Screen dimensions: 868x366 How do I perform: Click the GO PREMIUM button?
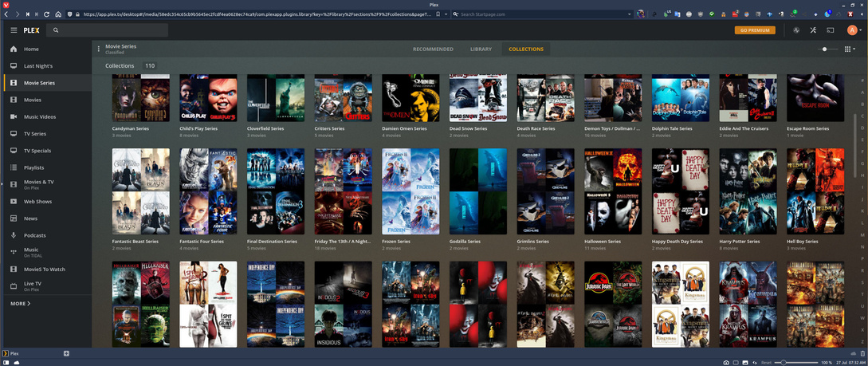[755, 30]
